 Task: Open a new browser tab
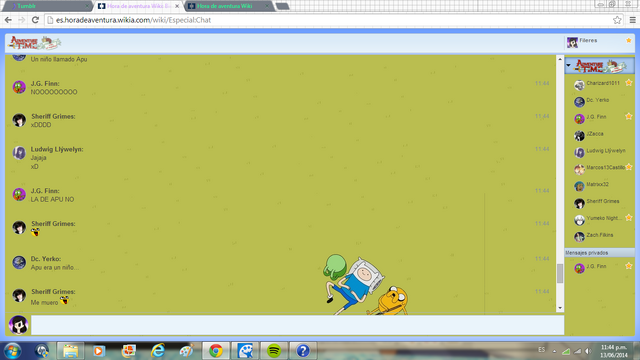[282, 6]
